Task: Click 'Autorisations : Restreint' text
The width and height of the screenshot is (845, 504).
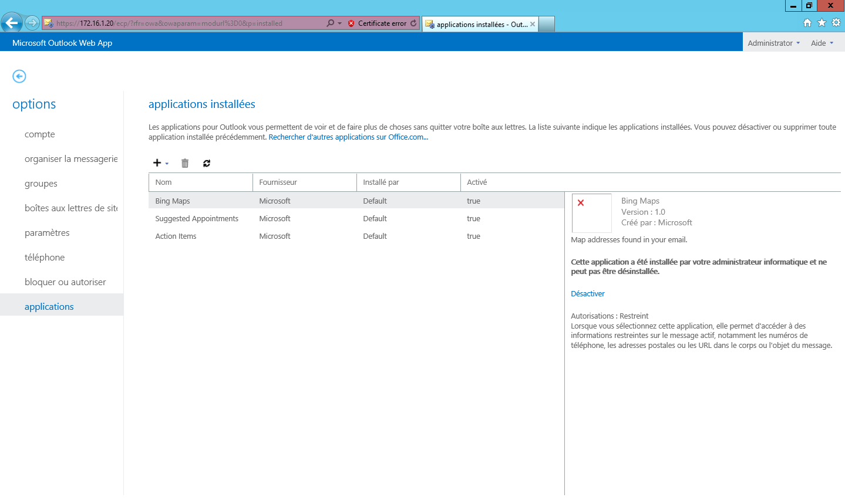Action: pos(610,316)
